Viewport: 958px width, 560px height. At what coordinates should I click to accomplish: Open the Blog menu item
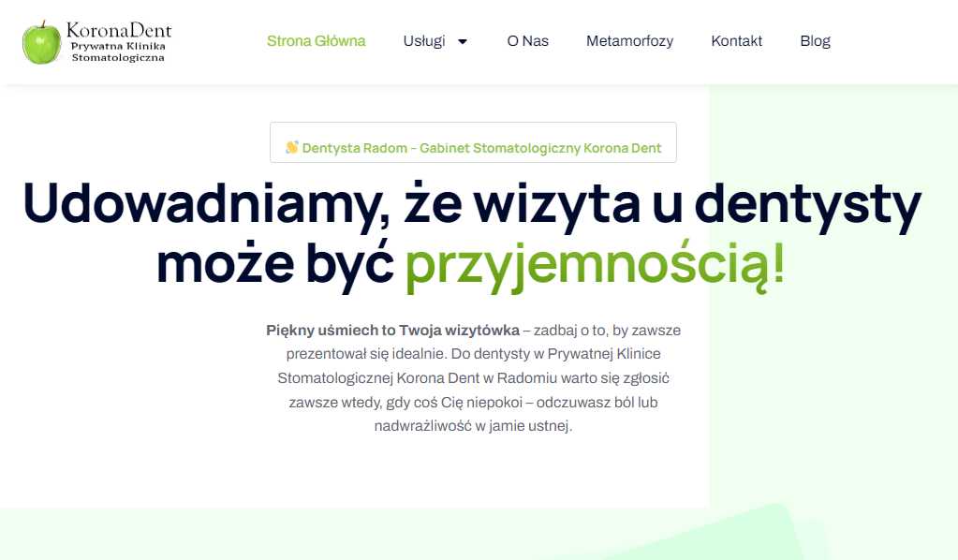coord(815,41)
